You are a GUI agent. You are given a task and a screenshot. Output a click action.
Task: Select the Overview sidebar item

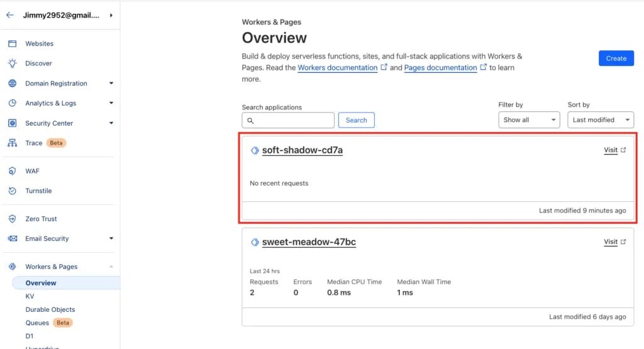[66, 283]
